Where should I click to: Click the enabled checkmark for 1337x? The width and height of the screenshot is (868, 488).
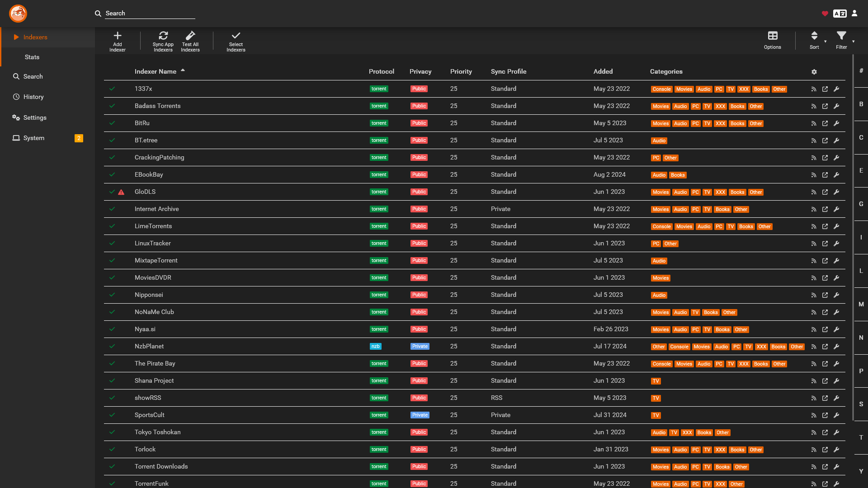coord(112,89)
